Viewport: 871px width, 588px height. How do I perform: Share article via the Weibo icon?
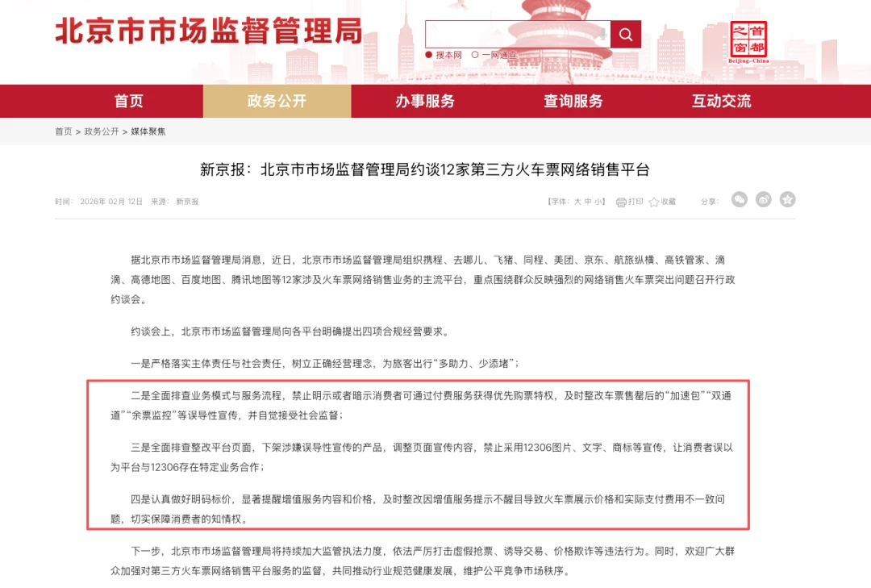(x=763, y=199)
